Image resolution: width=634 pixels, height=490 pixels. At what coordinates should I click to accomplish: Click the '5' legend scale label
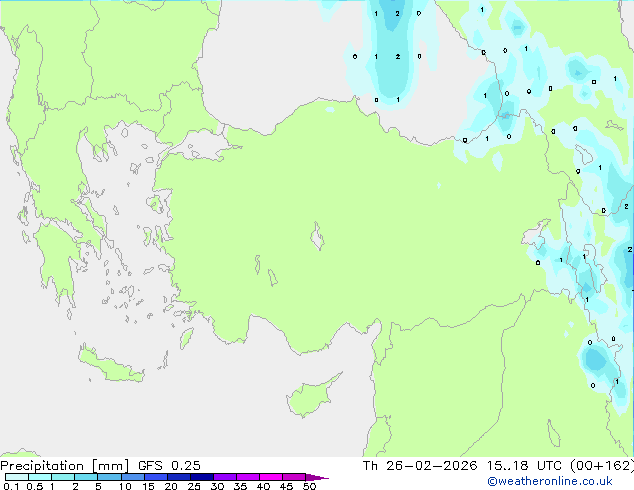pos(98,486)
